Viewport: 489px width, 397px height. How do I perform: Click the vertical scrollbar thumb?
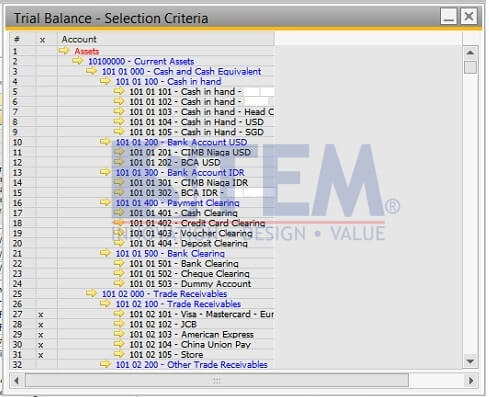pyautogui.click(x=470, y=67)
